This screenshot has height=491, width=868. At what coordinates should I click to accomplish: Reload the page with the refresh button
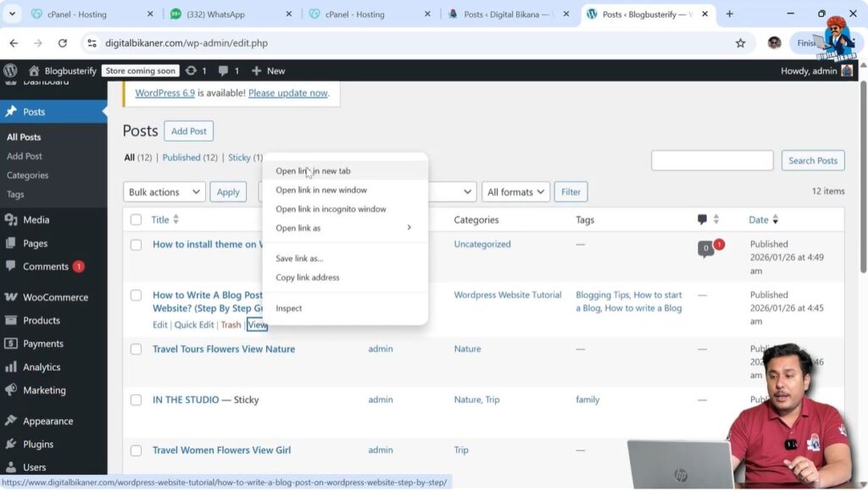point(63,43)
